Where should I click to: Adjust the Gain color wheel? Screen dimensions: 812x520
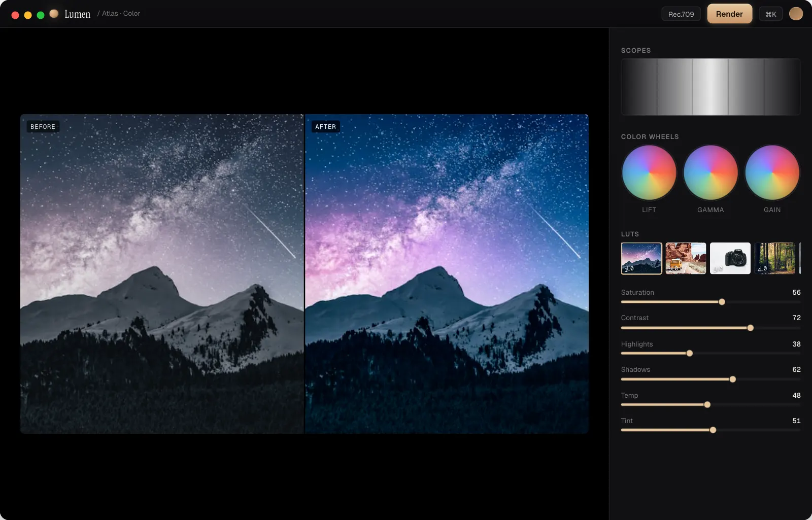(x=772, y=172)
